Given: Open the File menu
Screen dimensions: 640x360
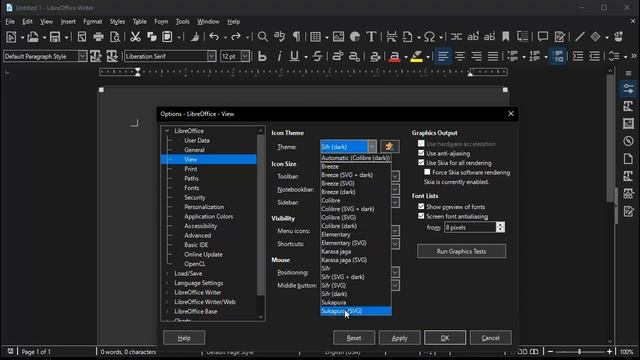Looking at the screenshot, I should click(10, 22).
